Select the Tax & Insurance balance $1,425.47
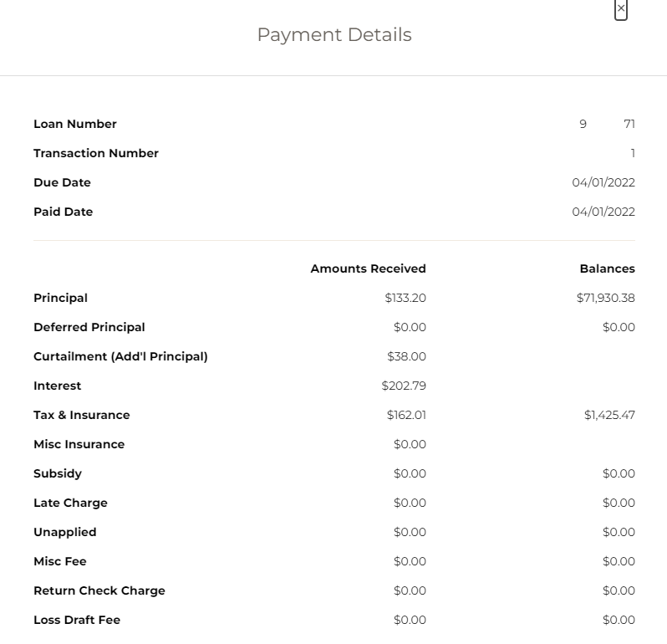This screenshot has width=667, height=644. point(609,415)
